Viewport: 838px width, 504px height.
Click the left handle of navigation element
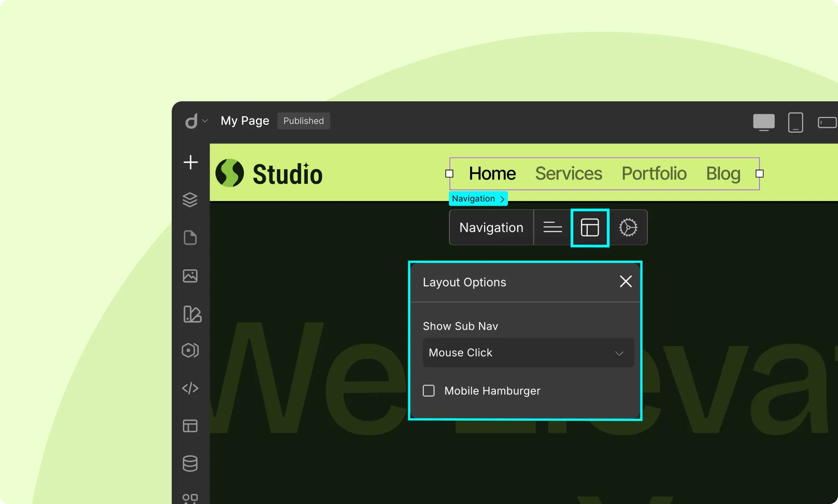click(449, 173)
